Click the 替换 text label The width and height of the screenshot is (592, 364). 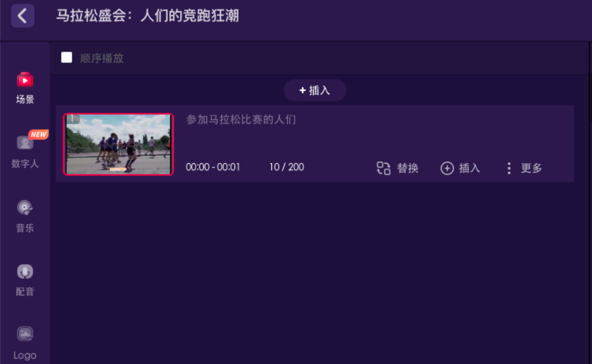click(408, 168)
